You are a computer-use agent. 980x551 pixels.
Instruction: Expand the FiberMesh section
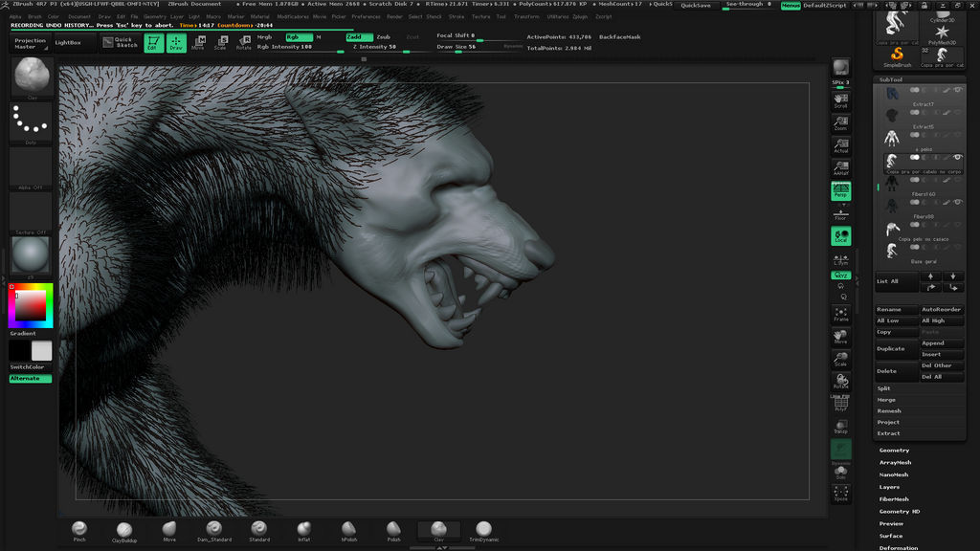[894, 499]
